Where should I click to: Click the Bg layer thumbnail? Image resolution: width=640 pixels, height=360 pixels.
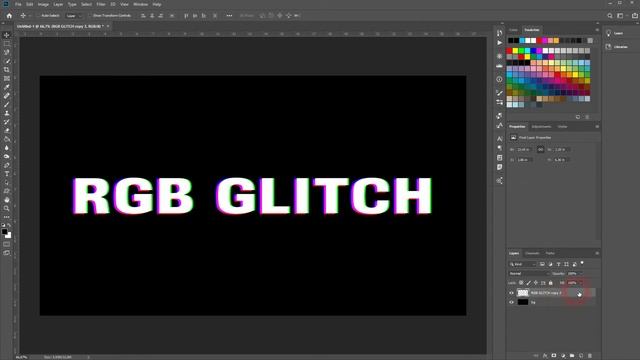pos(523,302)
